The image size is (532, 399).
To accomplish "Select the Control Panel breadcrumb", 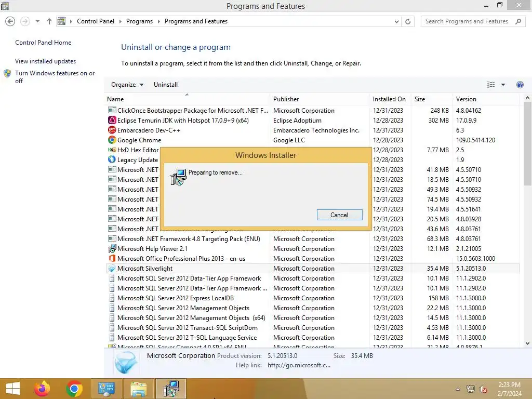I will pos(96,21).
